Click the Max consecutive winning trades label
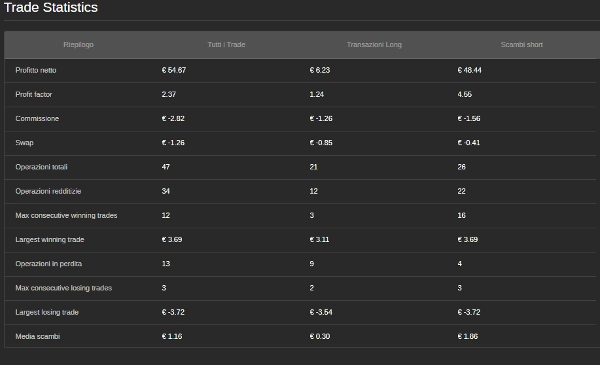 pyautogui.click(x=66, y=215)
